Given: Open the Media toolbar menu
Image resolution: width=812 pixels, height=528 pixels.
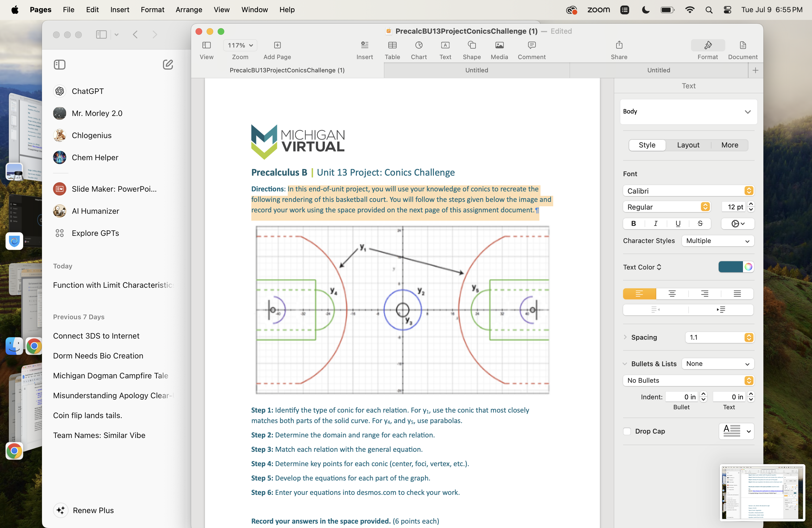Looking at the screenshot, I should point(499,45).
